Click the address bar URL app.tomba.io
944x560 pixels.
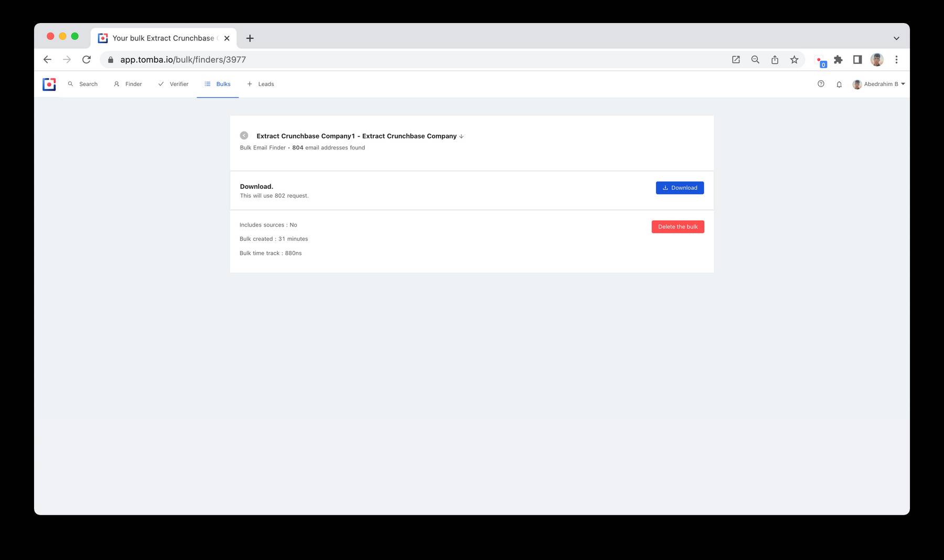click(x=183, y=60)
